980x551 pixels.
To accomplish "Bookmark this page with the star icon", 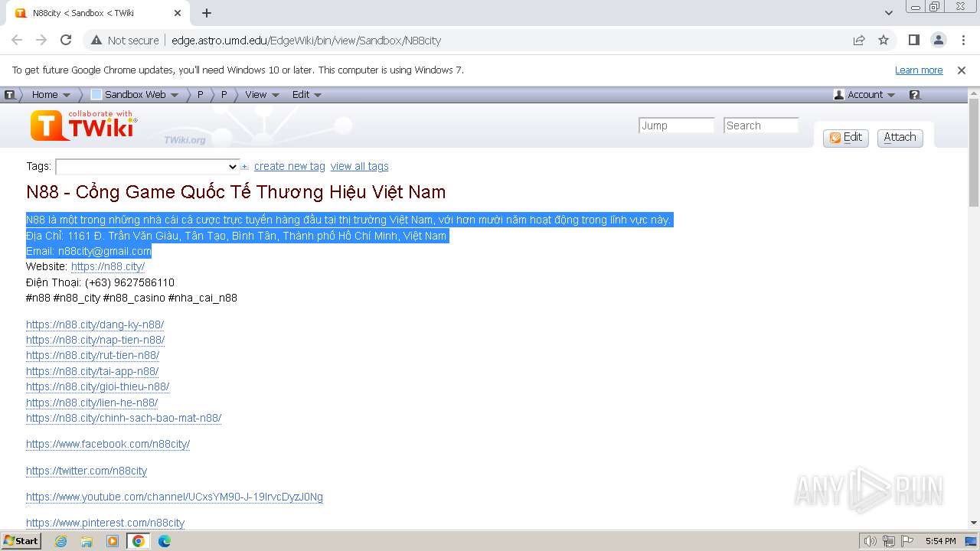I will pos(884,40).
